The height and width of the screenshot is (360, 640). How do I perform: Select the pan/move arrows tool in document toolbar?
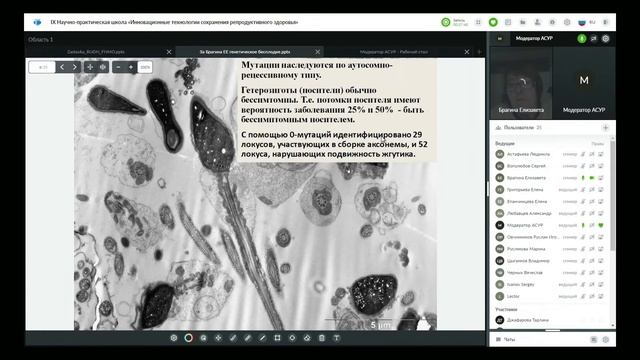pos(90,67)
